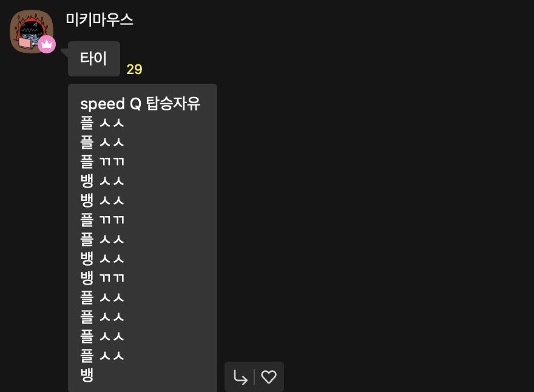Image resolution: width=534 pixels, height=392 pixels.
Task: Click 플 ㅅㅅ line directly above lone 뱅
Action: coord(102,356)
